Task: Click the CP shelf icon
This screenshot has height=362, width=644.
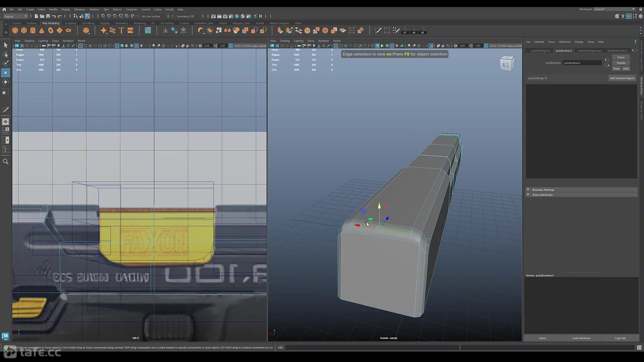Action: (414, 31)
